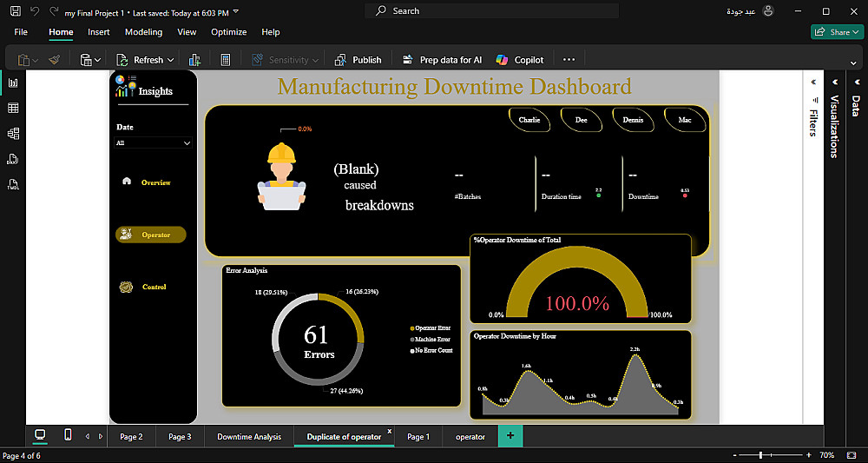The width and height of the screenshot is (868, 463).
Task: Close the Duplicate of operator page
Action: click(389, 431)
